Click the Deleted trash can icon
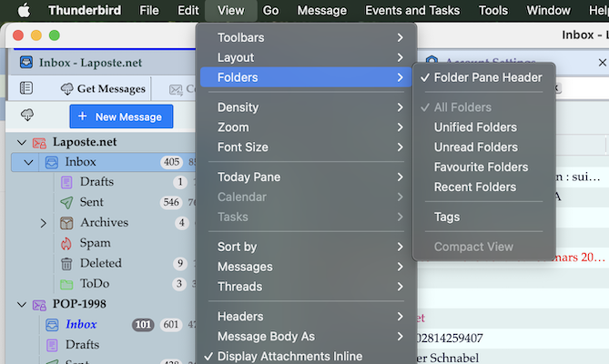The height and width of the screenshot is (364, 609). [x=66, y=264]
